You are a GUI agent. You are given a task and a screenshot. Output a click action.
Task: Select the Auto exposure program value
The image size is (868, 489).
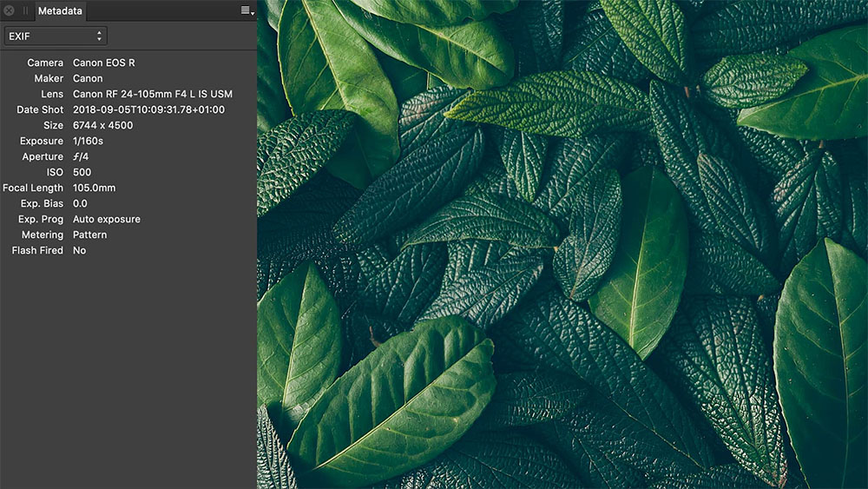click(106, 219)
